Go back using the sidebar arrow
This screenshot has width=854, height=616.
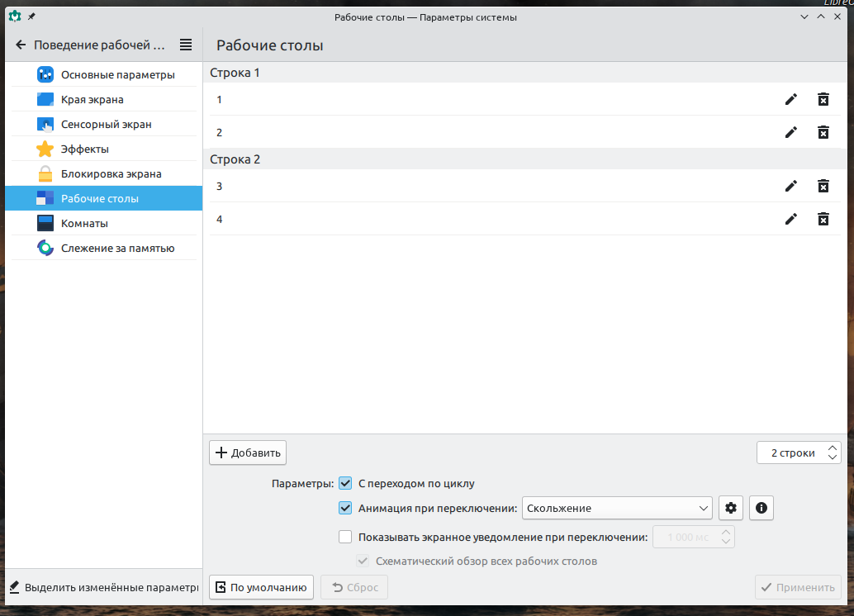[x=21, y=45]
